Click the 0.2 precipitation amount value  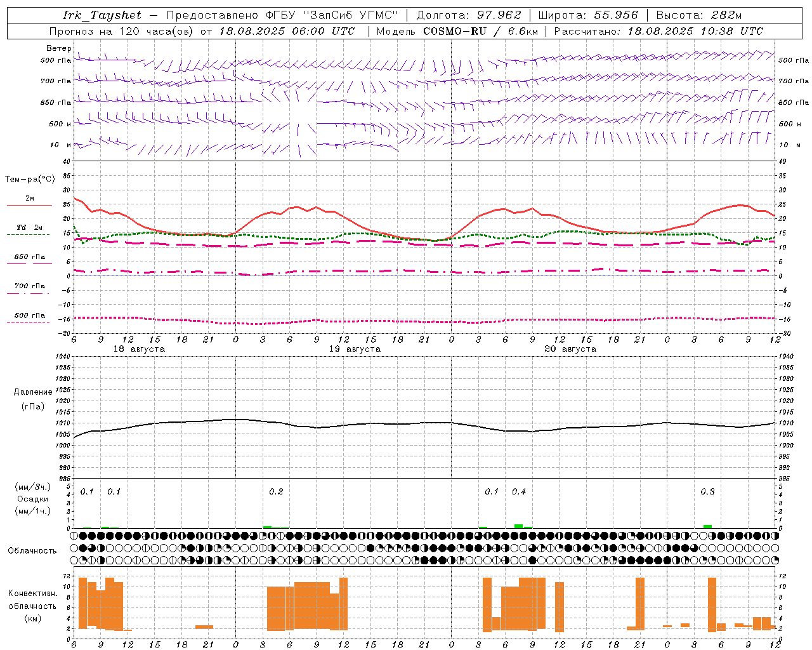[276, 492]
